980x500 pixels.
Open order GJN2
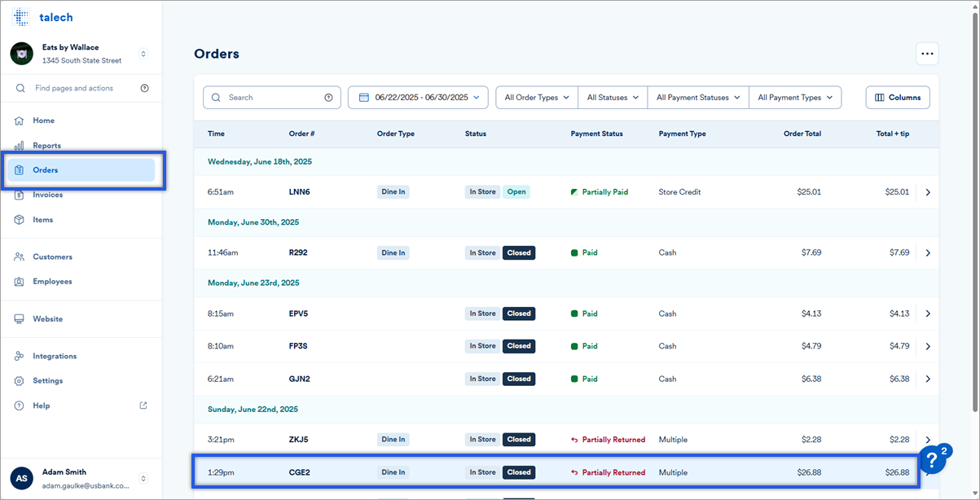tap(299, 379)
